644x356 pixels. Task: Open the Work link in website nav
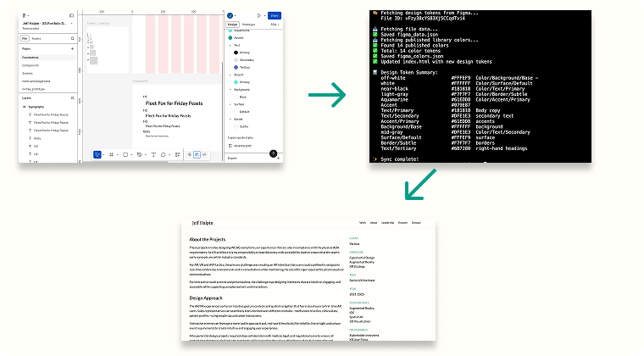pyautogui.click(x=363, y=223)
